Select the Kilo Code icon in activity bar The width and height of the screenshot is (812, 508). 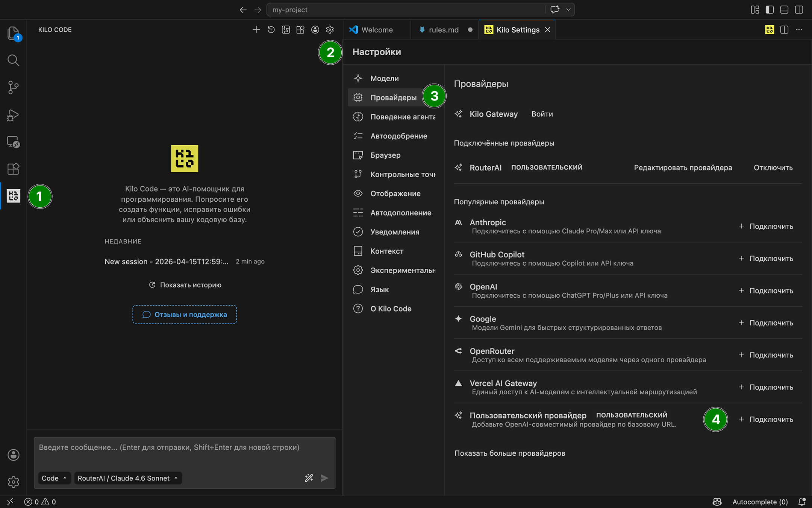(13, 196)
